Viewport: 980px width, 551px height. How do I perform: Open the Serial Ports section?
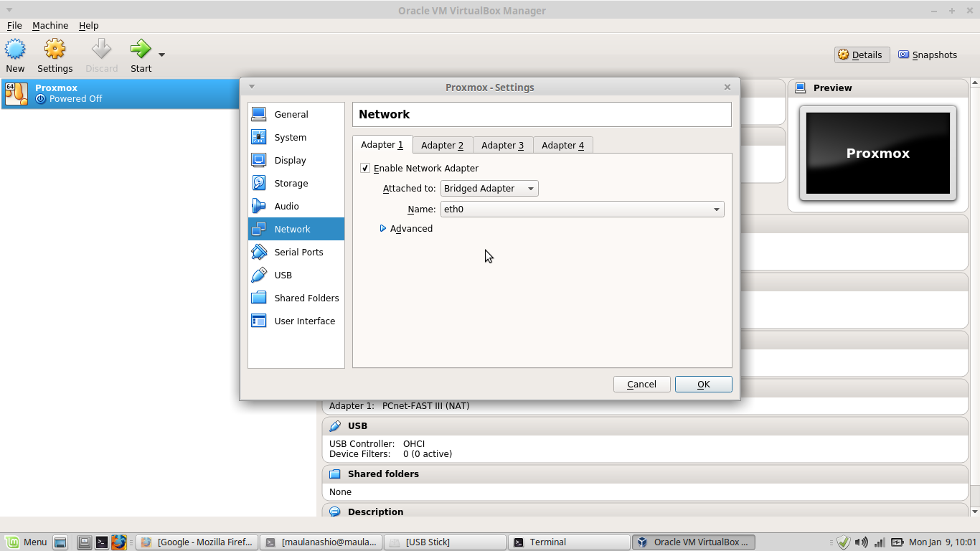coord(259,252)
